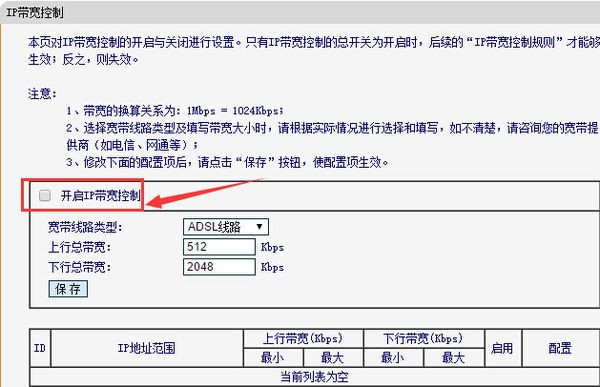
Task: Click the 下行带宽(Kbps) column header
Action: [423, 338]
